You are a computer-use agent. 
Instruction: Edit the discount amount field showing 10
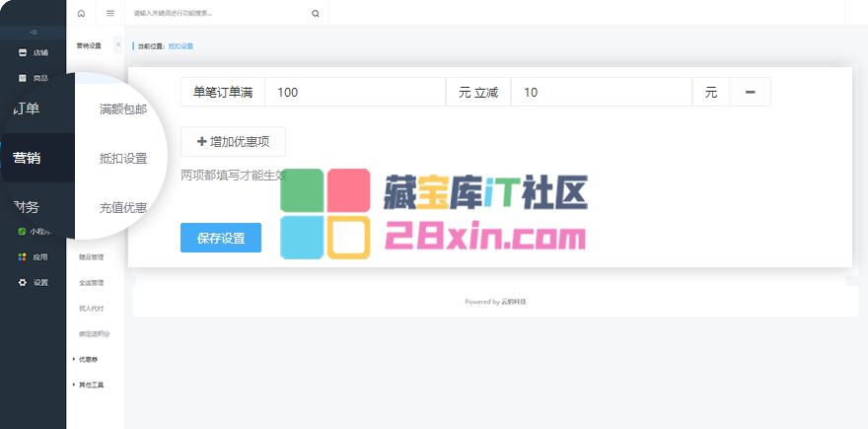[x=602, y=92]
